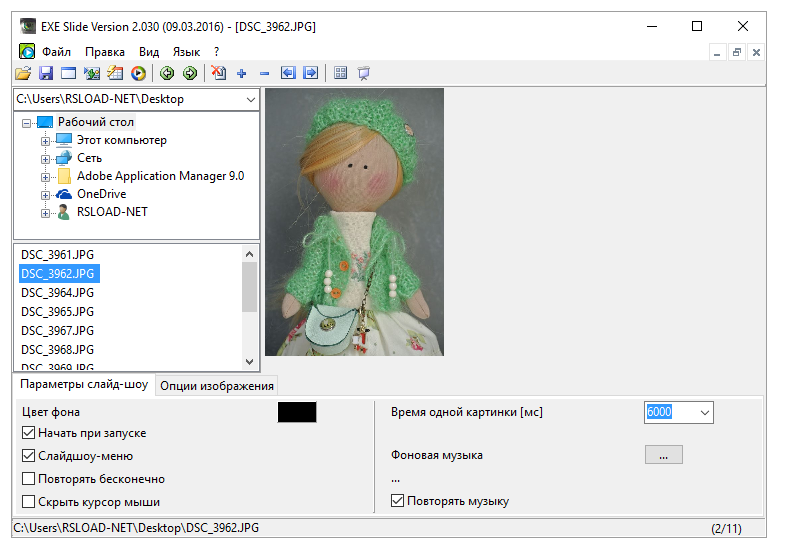The image size is (796, 556).
Task: Click the file list scroll up arrow
Action: pos(249,254)
